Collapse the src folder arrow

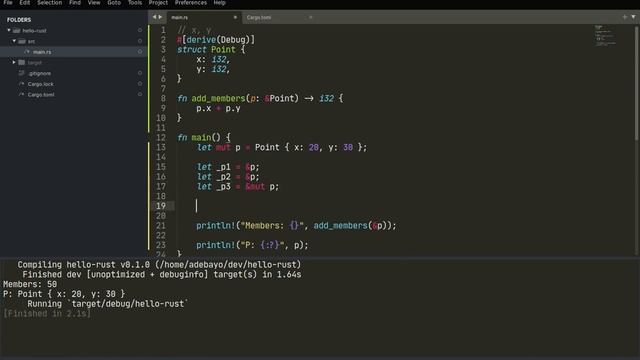[14, 41]
